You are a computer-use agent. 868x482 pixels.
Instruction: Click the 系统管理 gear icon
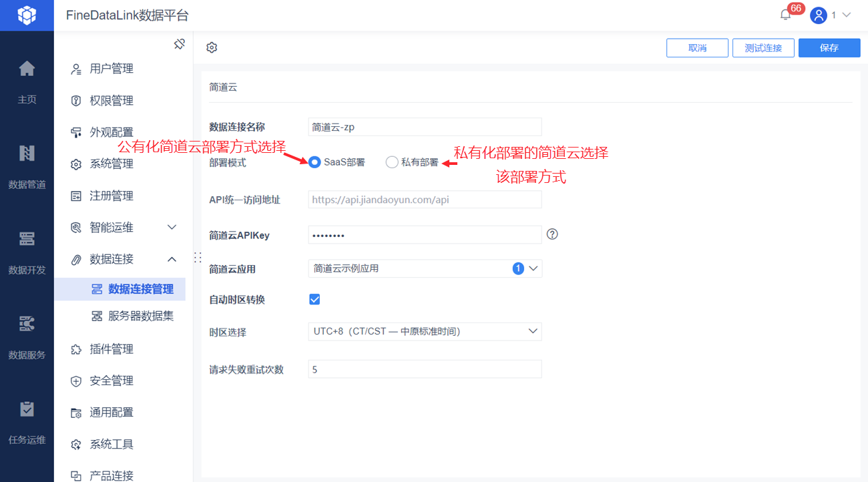tap(76, 164)
